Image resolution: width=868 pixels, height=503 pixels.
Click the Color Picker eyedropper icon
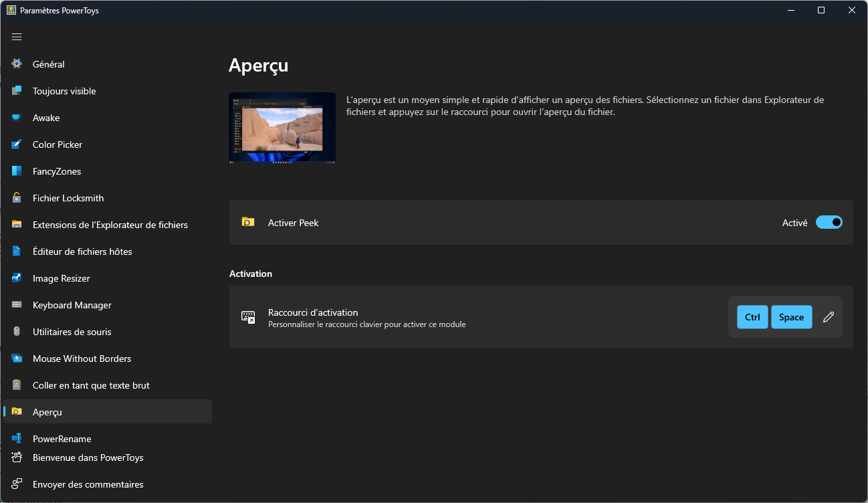(x=17, y=144)
